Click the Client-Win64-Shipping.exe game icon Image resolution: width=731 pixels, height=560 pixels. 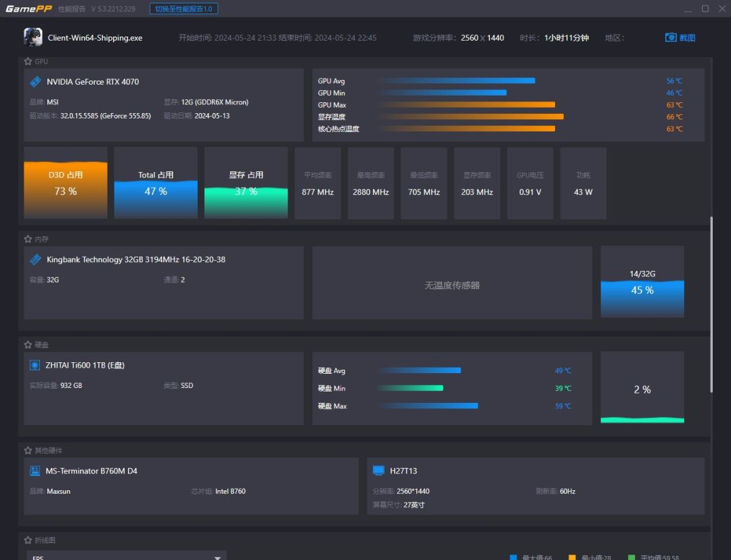click(32, 37)
